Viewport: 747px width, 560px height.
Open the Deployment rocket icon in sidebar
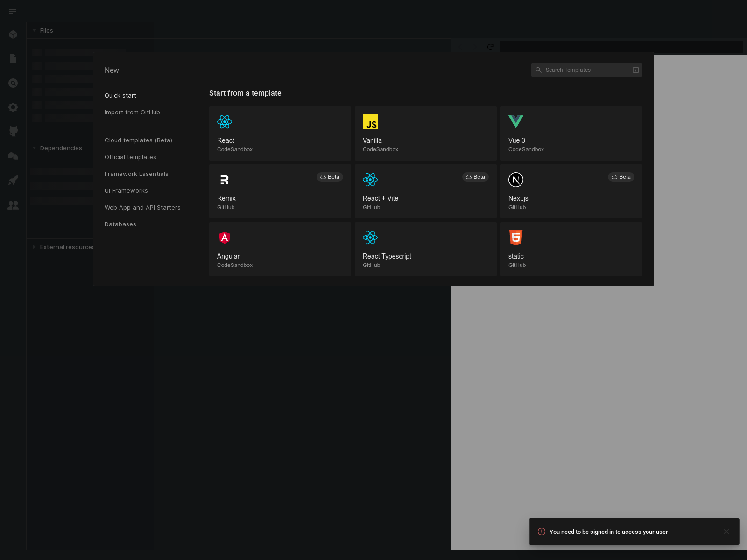coord(13,180)
